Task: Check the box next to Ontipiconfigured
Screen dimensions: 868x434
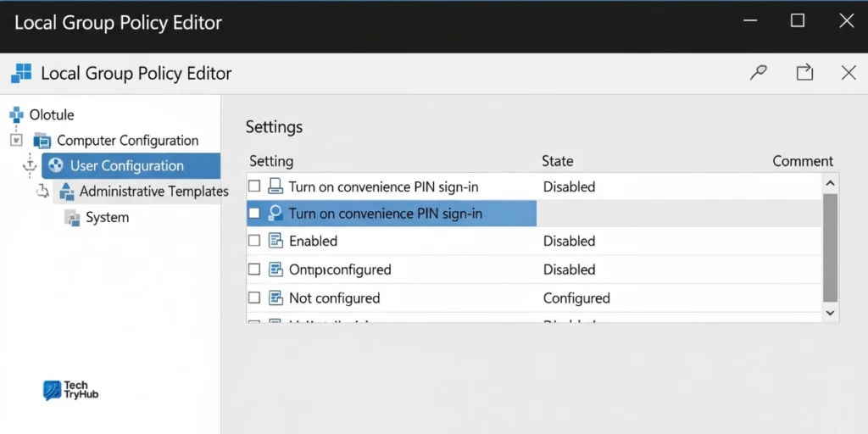Action: (254, 270)
